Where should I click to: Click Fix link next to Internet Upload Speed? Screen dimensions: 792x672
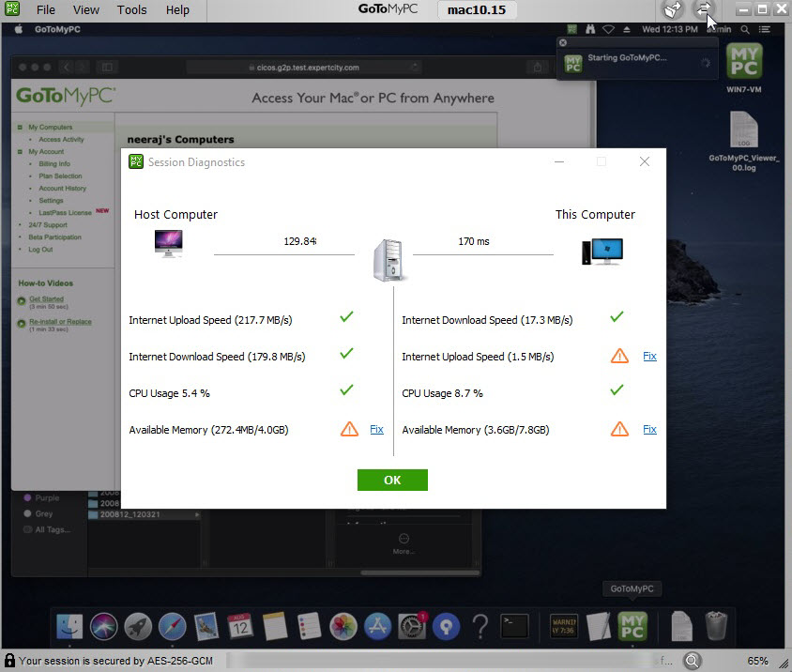click(x=649, y=356)
